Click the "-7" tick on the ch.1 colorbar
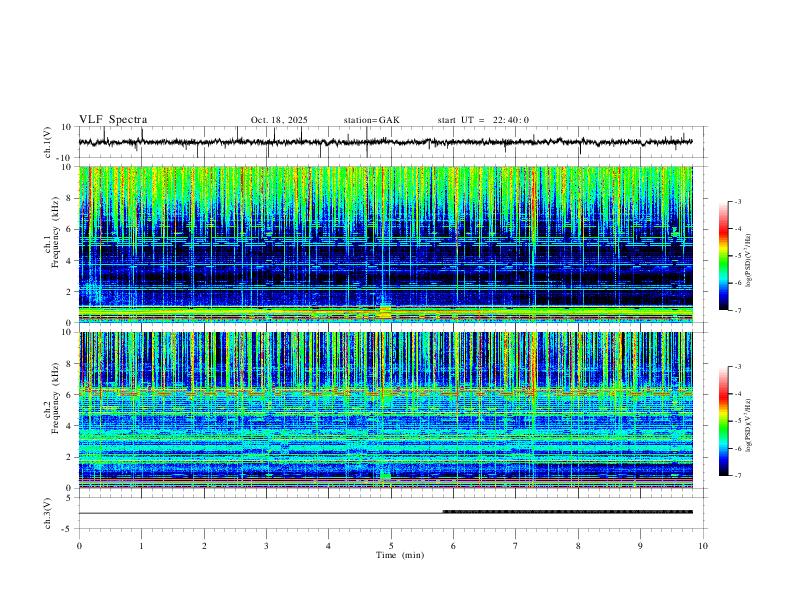Image resolution: width=792 pixels, height=612 pixels. (738, 310)
